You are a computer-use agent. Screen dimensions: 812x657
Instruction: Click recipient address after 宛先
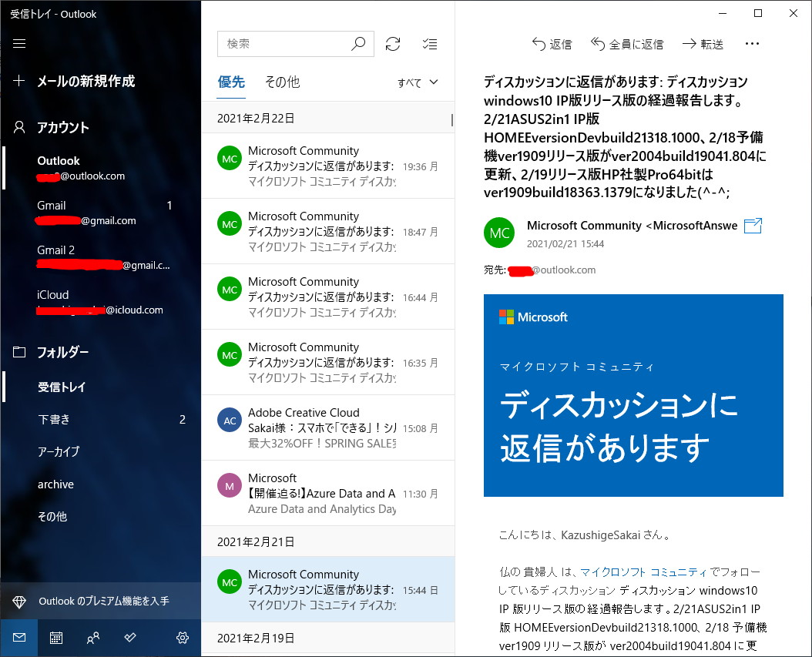pos(552,270)
